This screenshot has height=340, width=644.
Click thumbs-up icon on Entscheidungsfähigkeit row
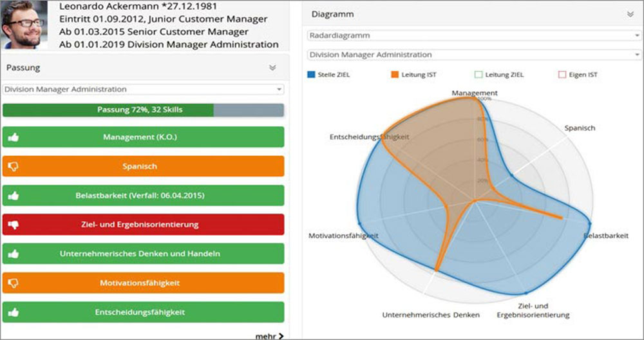(13, 312)
